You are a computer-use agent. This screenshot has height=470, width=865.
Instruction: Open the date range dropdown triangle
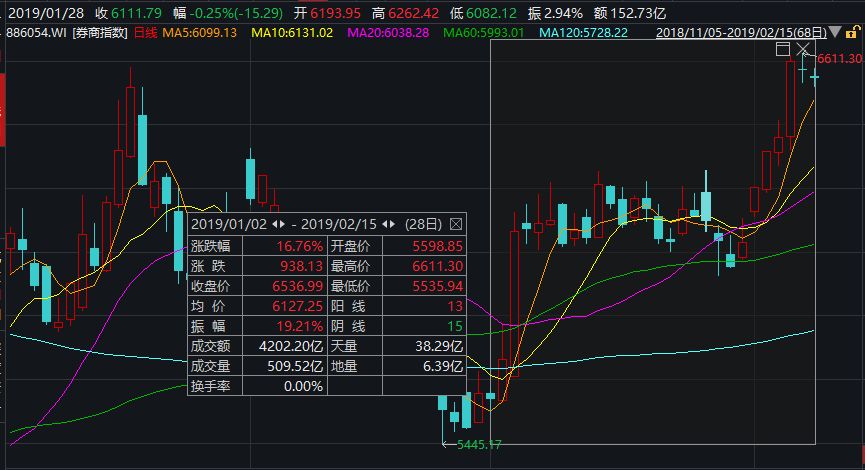[835, 33]
